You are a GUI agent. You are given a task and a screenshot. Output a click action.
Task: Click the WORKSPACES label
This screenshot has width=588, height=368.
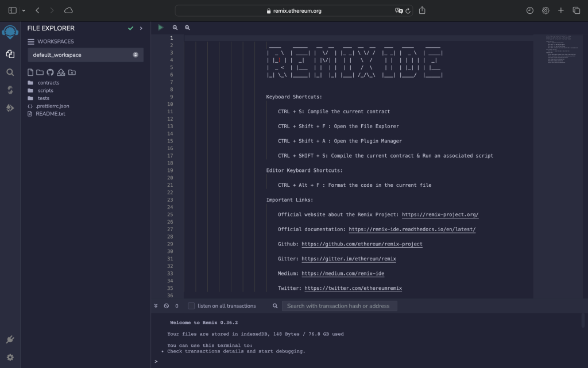pyautogui.click(x=56, y=41)
